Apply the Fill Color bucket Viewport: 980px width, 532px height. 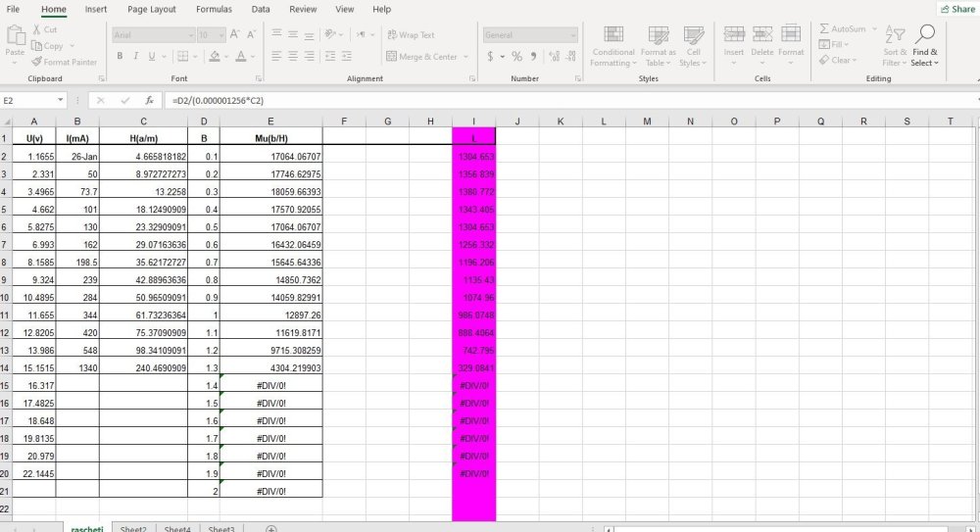(x=215, y=56)
